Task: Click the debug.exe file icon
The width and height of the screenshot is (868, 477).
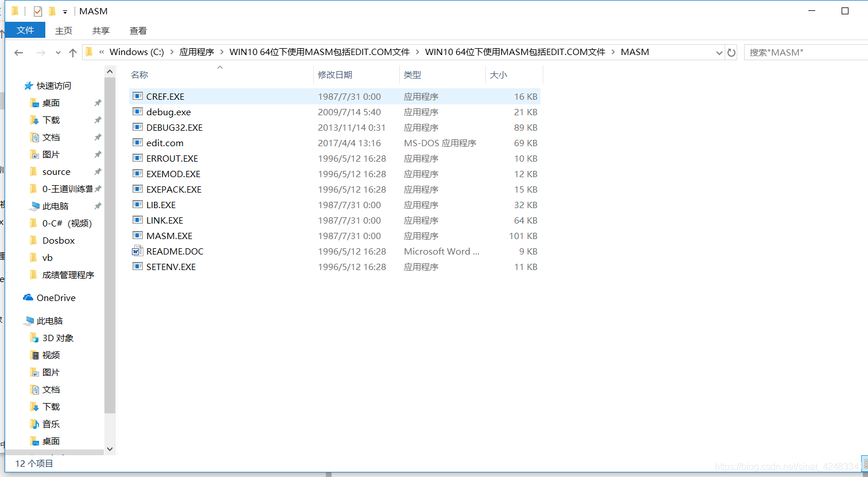Action: 138,112
